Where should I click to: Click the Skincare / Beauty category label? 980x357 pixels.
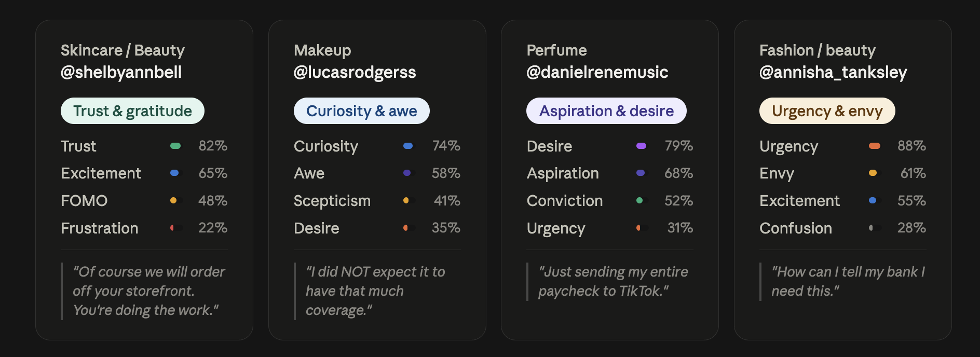pos(122,50)
